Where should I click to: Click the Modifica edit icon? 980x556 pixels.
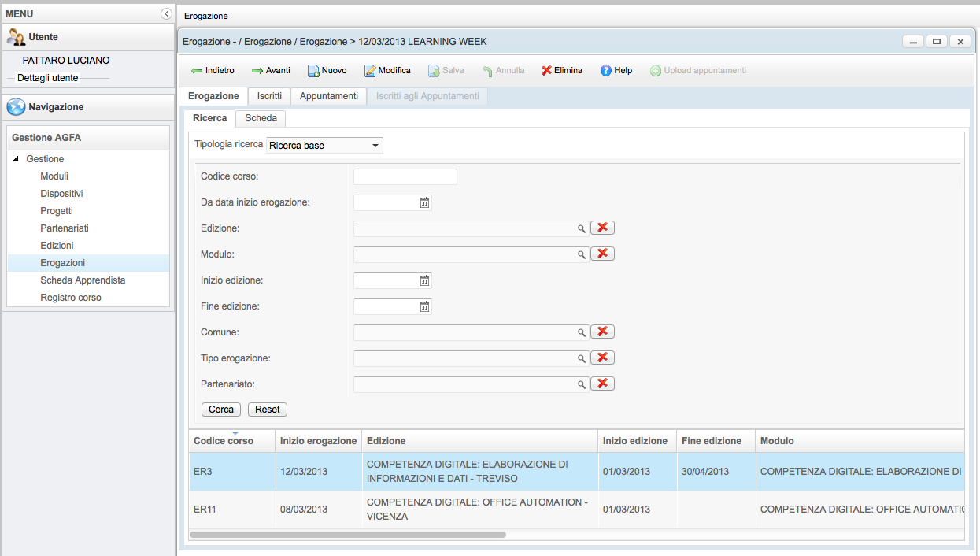370,71
